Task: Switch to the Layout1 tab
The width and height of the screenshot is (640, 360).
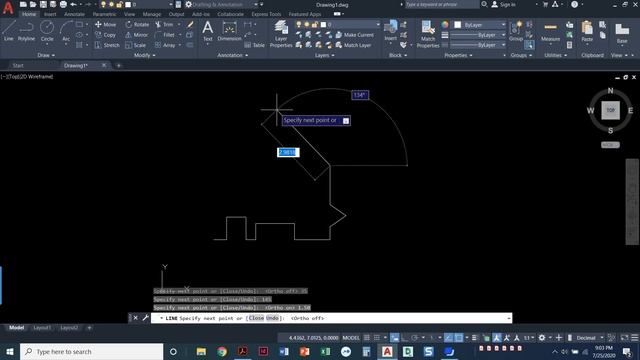Action: pyautogui.click(x=42, y=327)
